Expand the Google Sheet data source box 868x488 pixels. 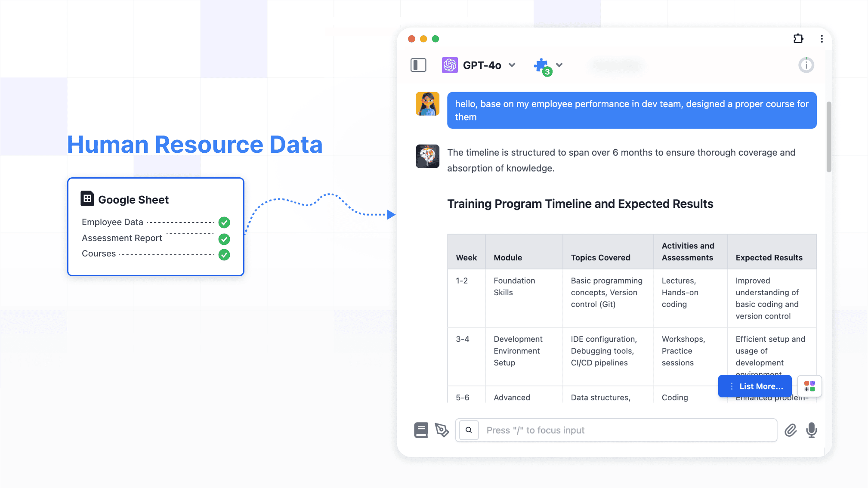coord(156,199)
